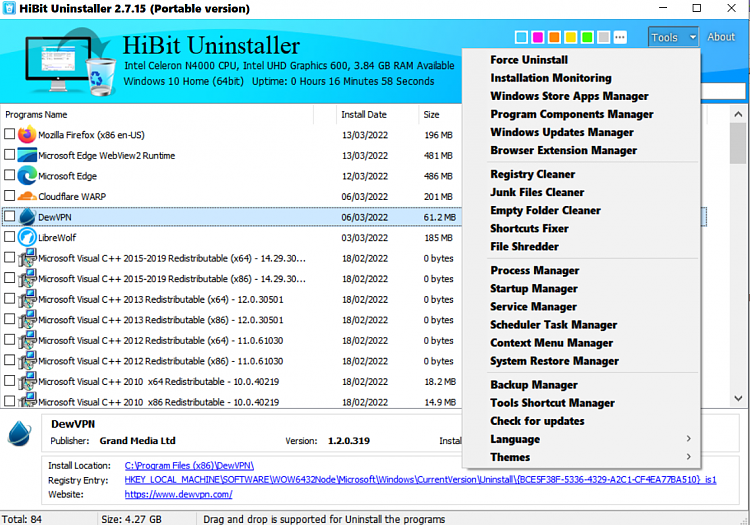Viewport: 750px width, 525px height.
Task: Pick the orange theme color swatch
Action: (x=554, y=37)
